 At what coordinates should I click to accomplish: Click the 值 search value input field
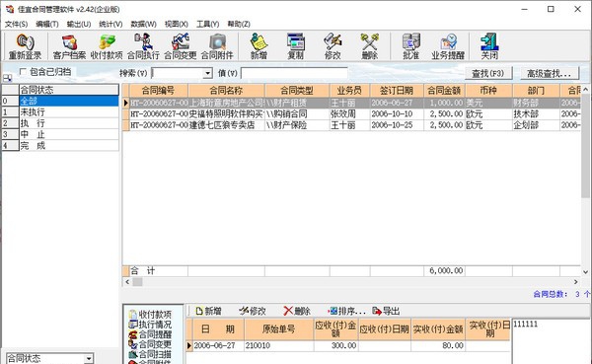coord(294,73)
